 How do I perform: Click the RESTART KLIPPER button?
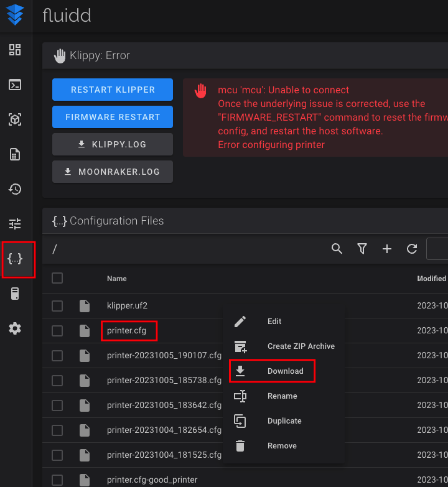tap(113, 90)
